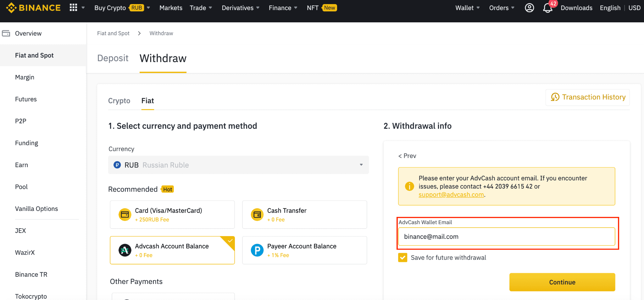Choose Card (Visa/MasterCard) payment method
Viewport: 644px width, 300px height.
(x=172, y=215)
